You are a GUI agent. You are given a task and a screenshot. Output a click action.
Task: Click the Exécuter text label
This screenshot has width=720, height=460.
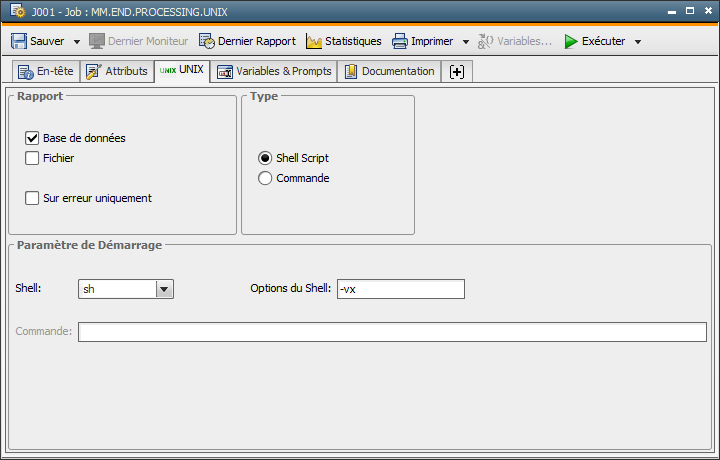pos(603,41)
